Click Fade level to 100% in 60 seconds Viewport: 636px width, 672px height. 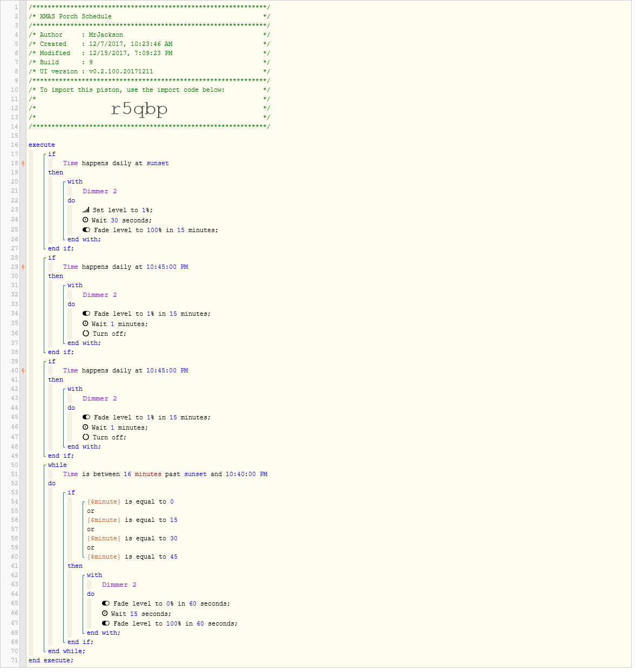click(x=175, y=623)
